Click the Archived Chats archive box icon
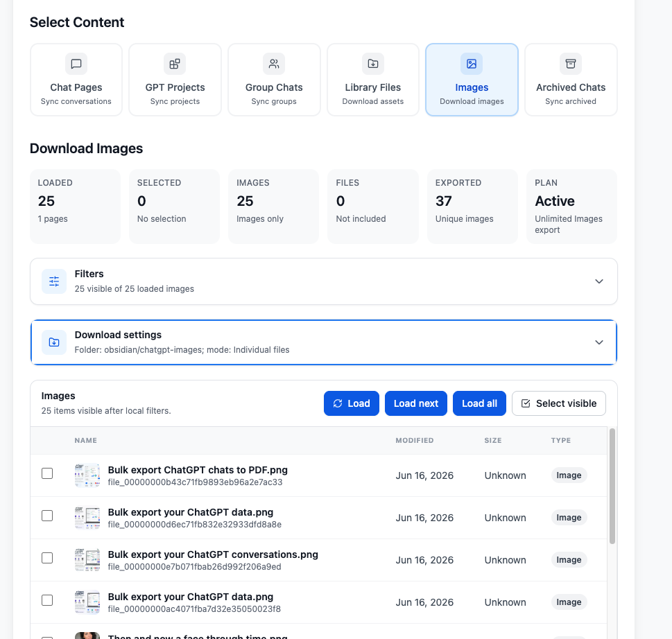 click(571, 64)
